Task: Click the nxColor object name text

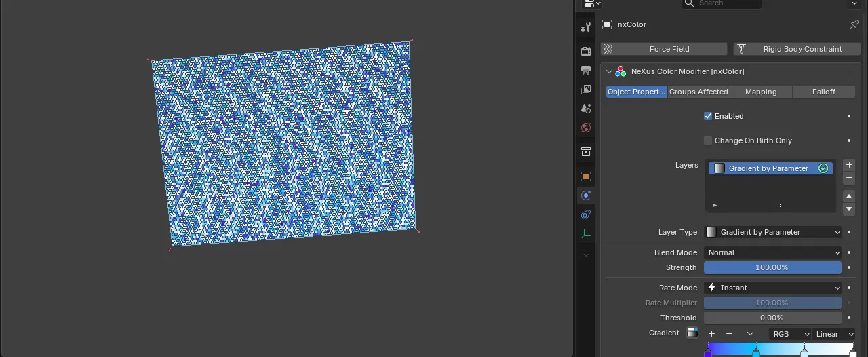Action: [632, 24]
